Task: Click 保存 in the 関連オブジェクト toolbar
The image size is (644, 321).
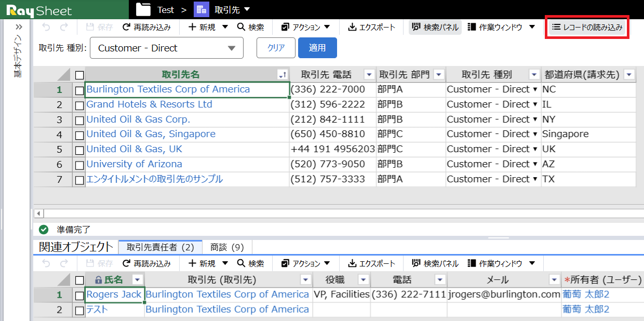Action: click(x=99, y=263)
